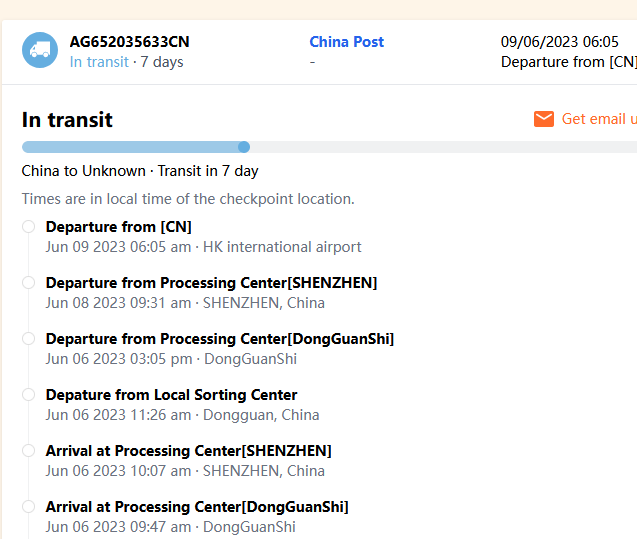637x539 pixels.
Task: Select Arrival at Processing Center[SHENZHEN] marker
Action: [29, 451]
